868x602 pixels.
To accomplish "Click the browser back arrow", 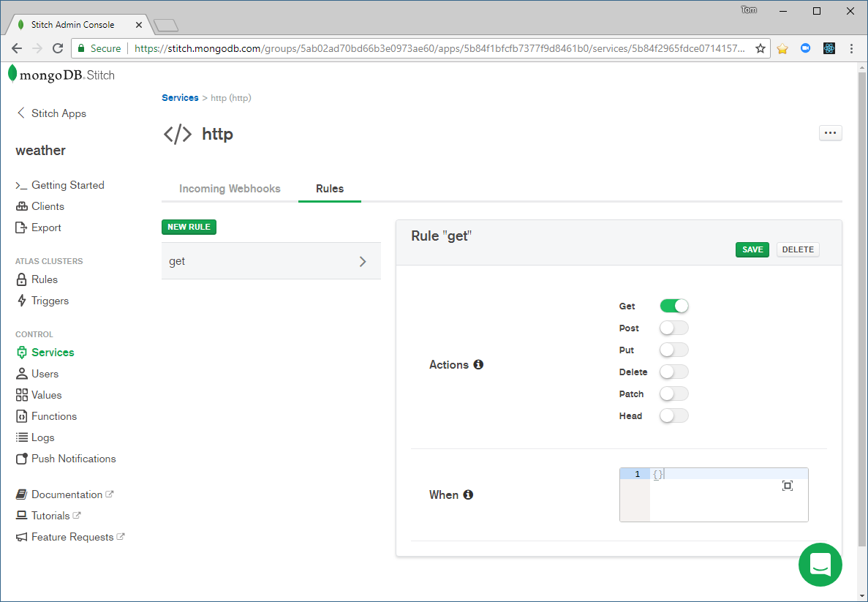I will click(x=17, y=49).
